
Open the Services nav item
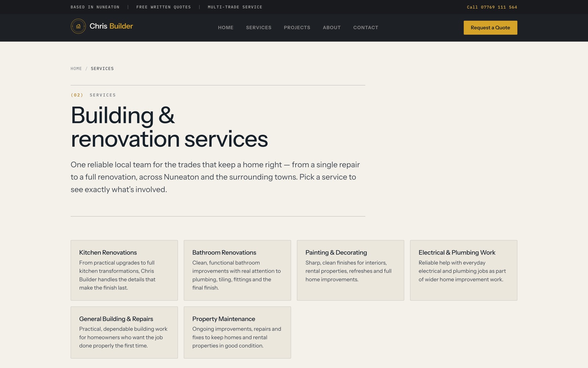pyautogui.click(x=259, y=28)
